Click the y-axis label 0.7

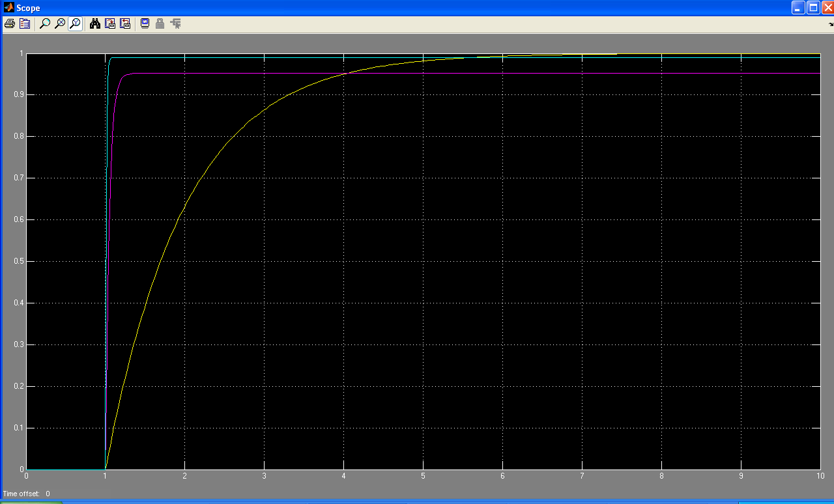(x=18, y=178)
